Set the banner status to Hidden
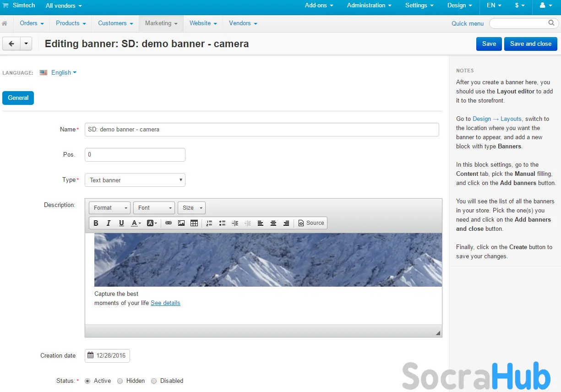561x392 pixels. (x=120, y=381)
